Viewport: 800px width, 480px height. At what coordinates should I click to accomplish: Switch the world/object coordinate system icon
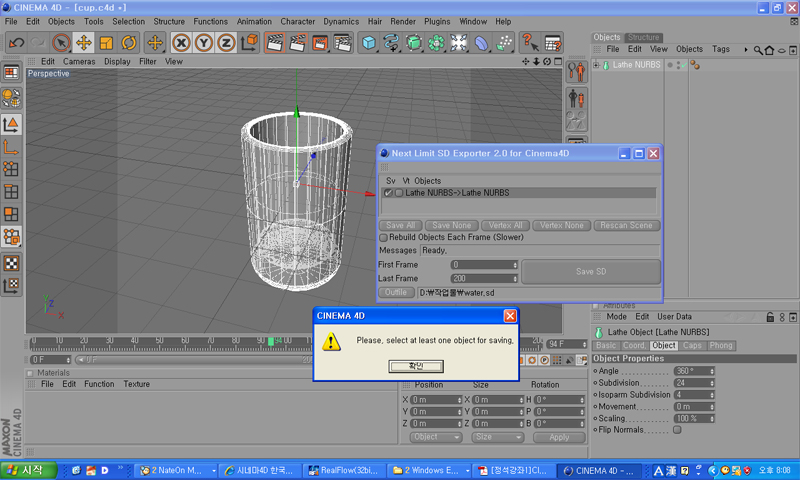(249, 43)
